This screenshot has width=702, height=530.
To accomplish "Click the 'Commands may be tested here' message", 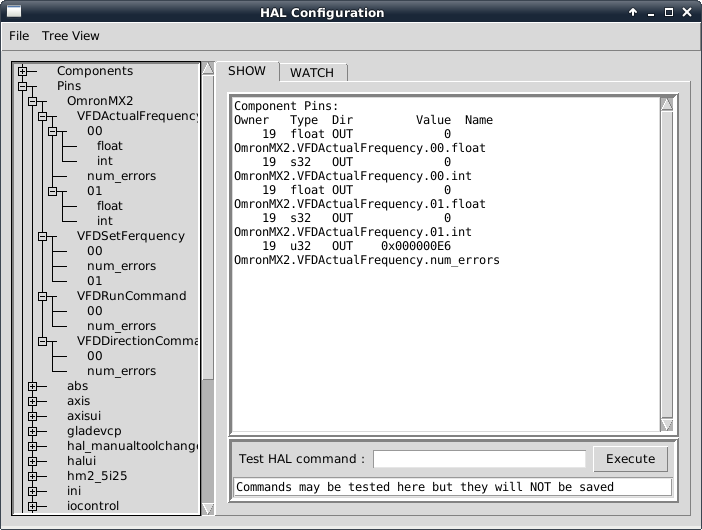I will point(453,487).
